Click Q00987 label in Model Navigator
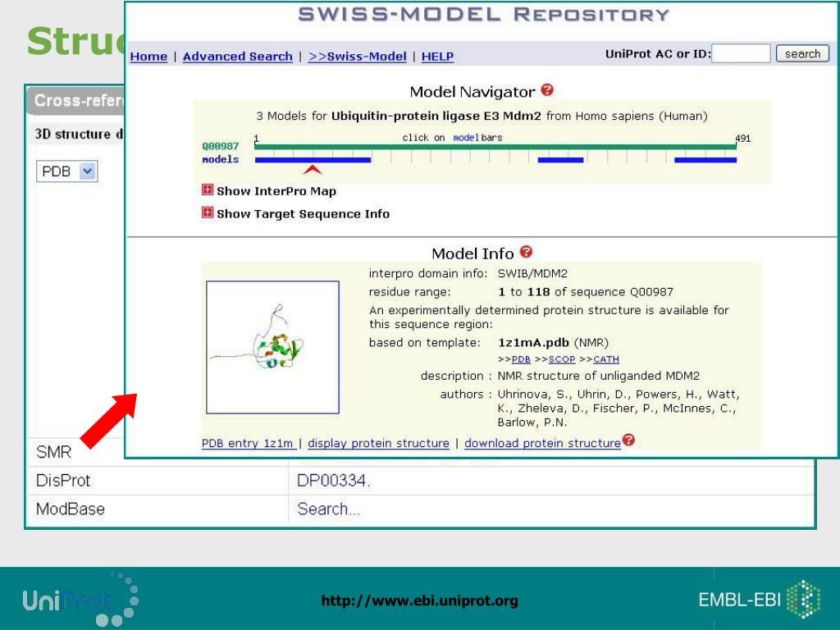840x630 pixels. click(x=220, y=146)
